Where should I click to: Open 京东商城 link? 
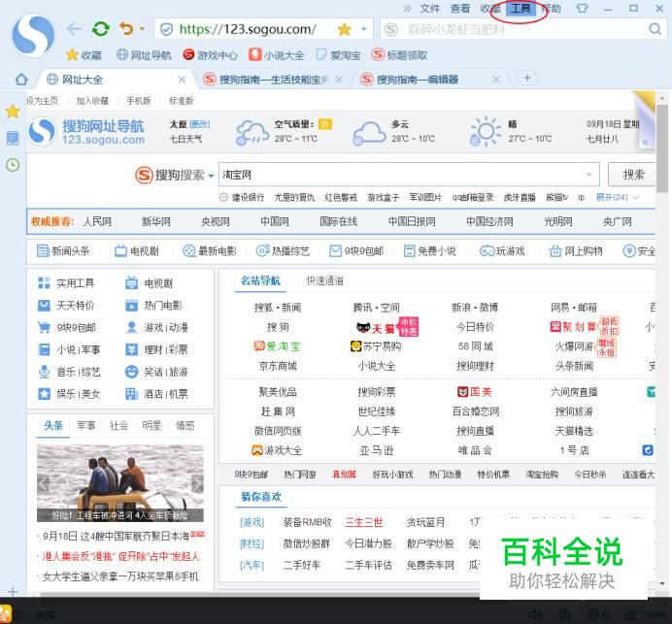[x=278, y=366]
